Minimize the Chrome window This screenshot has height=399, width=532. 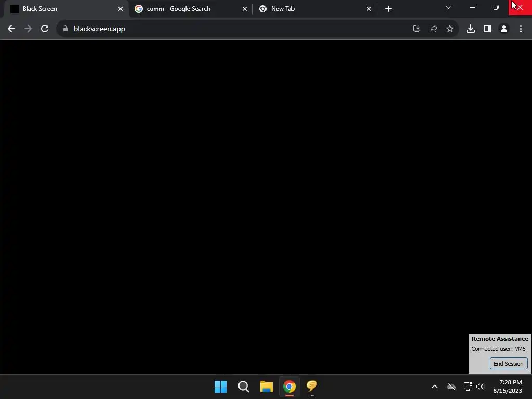coord(472,7)
